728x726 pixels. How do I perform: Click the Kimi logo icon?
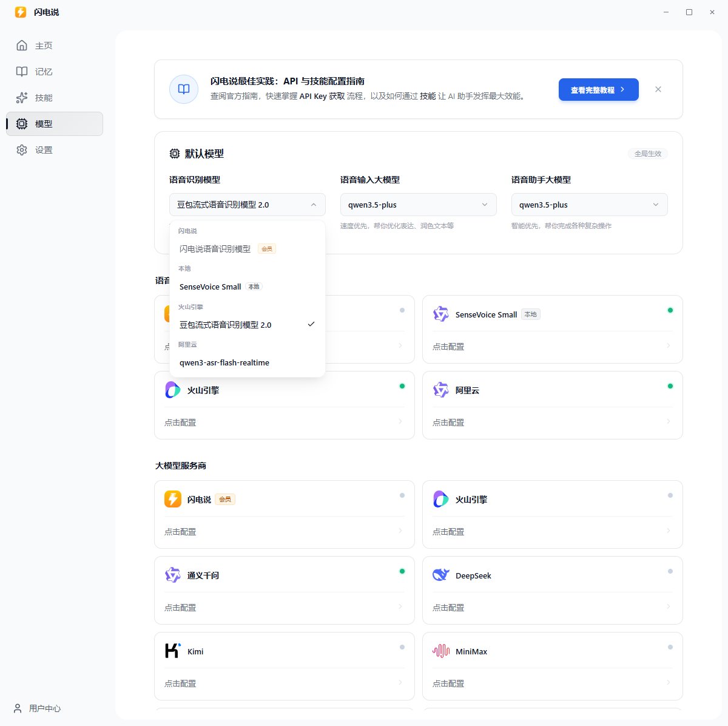pos(173,651)
